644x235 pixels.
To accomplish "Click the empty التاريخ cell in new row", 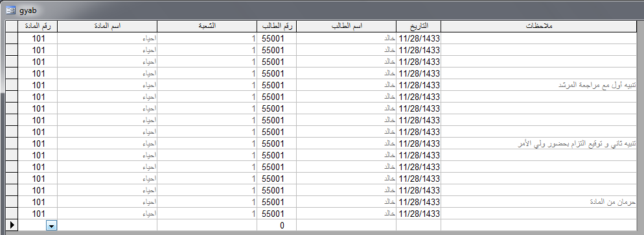I will point(419,225).
